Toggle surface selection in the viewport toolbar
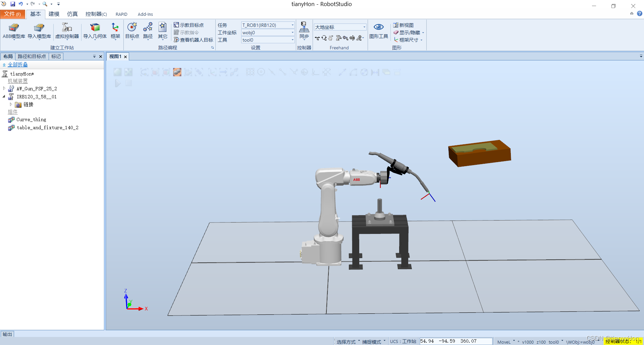 pyautogui.click(x=155, y=72)
